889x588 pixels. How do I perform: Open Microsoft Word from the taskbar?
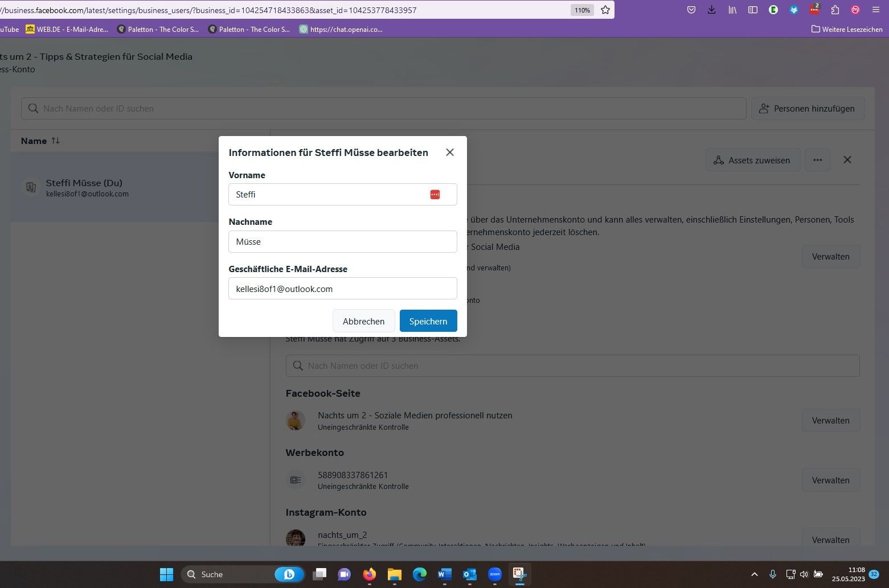coord(444,574)
